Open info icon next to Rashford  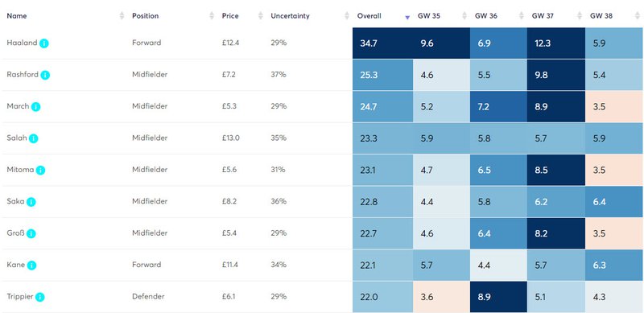[45, 75]
